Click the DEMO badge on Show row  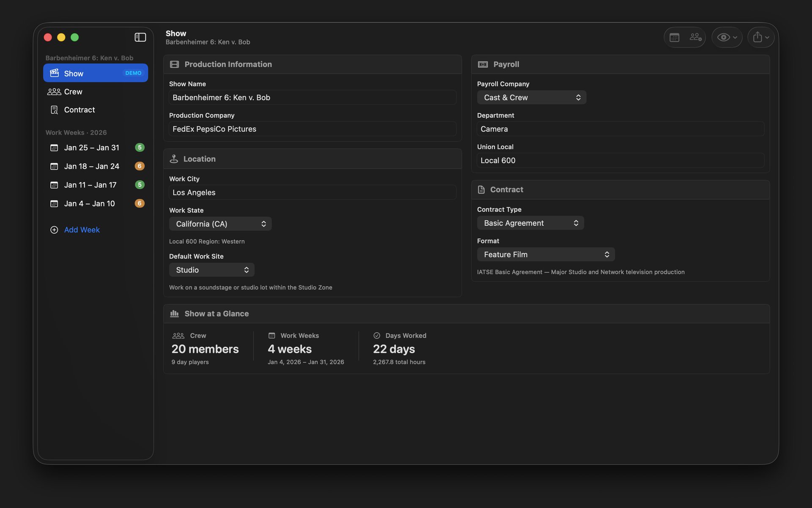click(133, 73)
